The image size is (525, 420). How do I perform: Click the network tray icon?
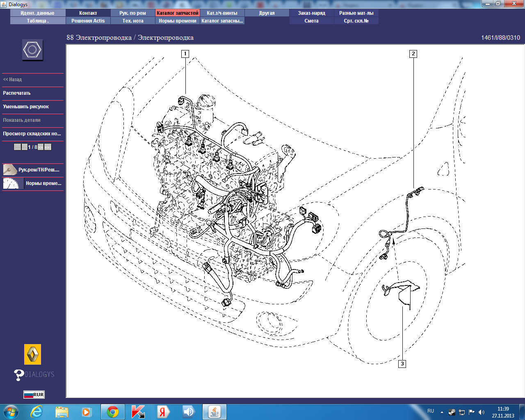click(462, 412)
